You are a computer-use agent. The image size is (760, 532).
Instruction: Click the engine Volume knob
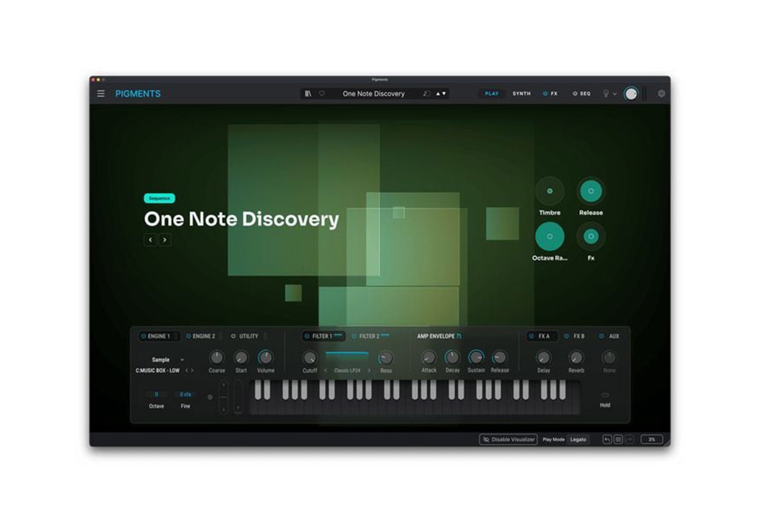pos(265,357)
